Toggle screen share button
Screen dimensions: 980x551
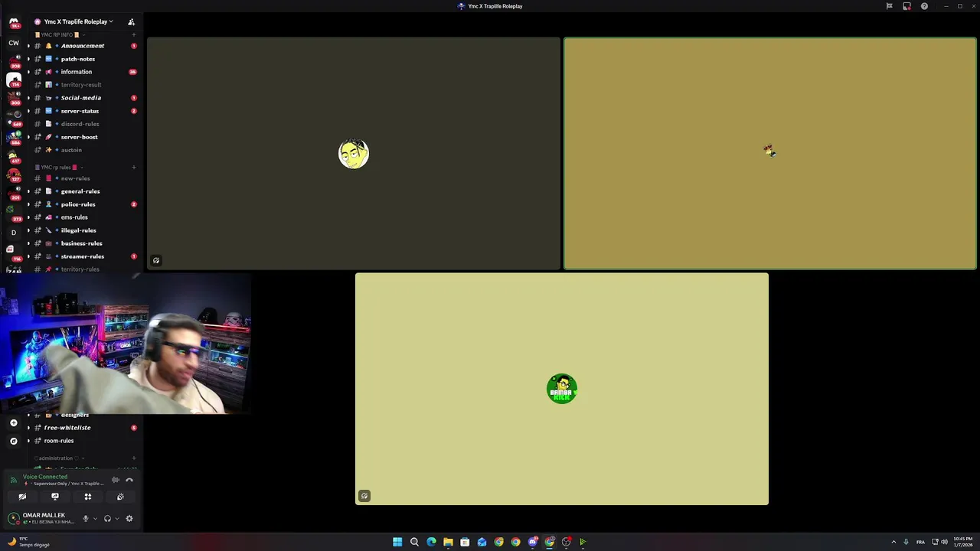click(54, 497)
